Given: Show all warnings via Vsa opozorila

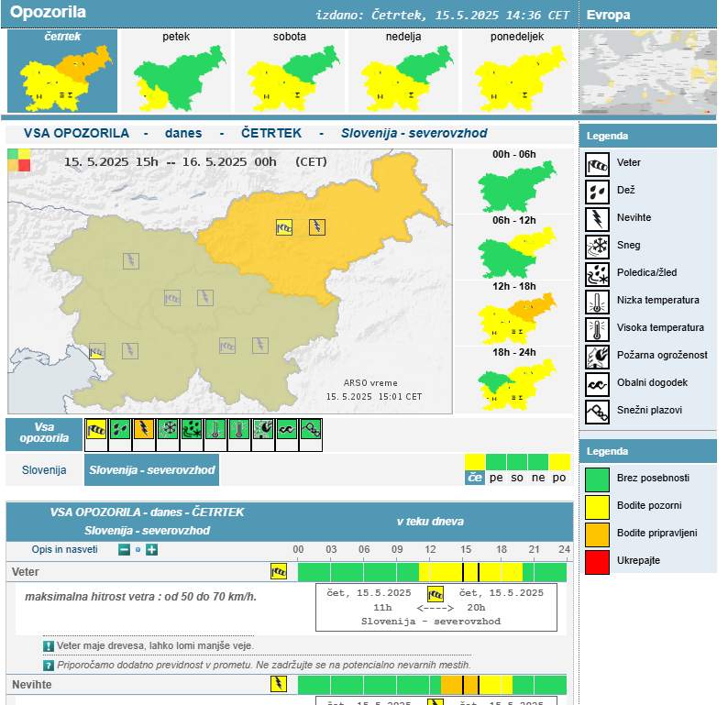Looking at the screenshot, I should (x=44, y=433).
